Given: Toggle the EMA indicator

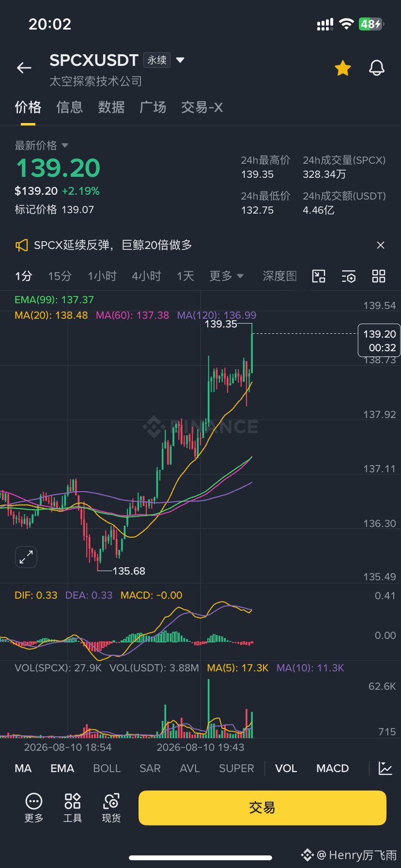Looking at the screenshot, I should coord(62,769).
